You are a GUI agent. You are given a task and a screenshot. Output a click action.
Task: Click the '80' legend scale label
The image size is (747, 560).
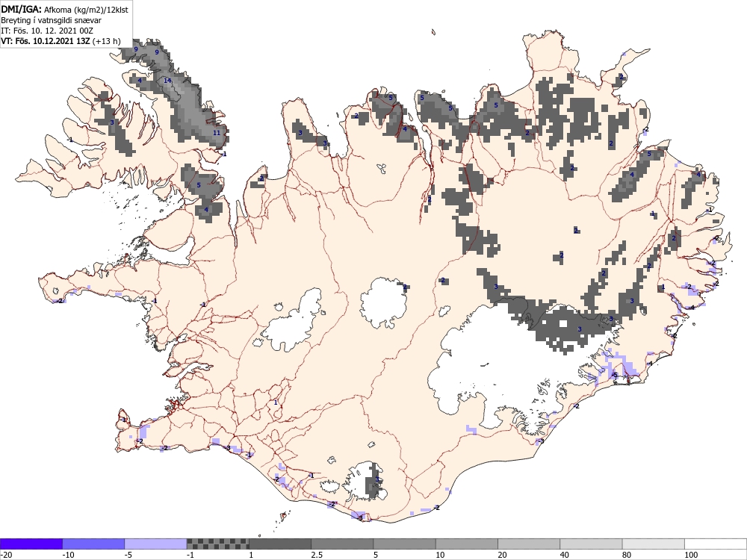pyautogui.click(x=627, y=555)
